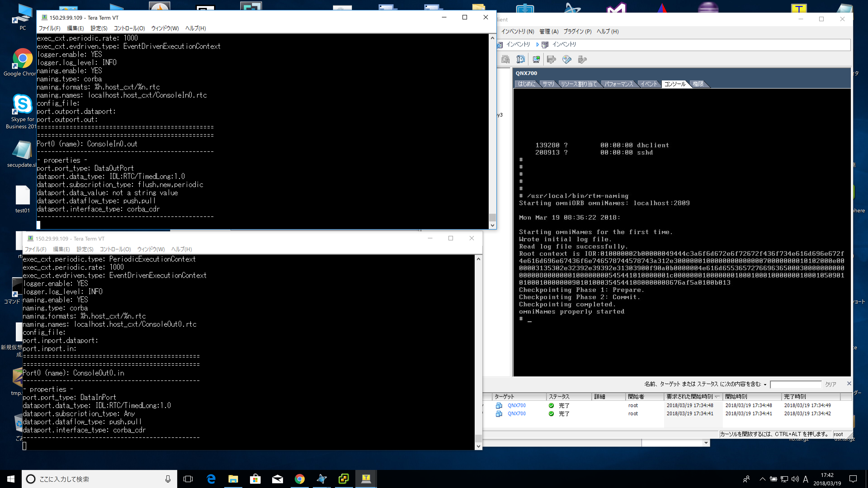Open Task View on taskbar

click(188, 479)
